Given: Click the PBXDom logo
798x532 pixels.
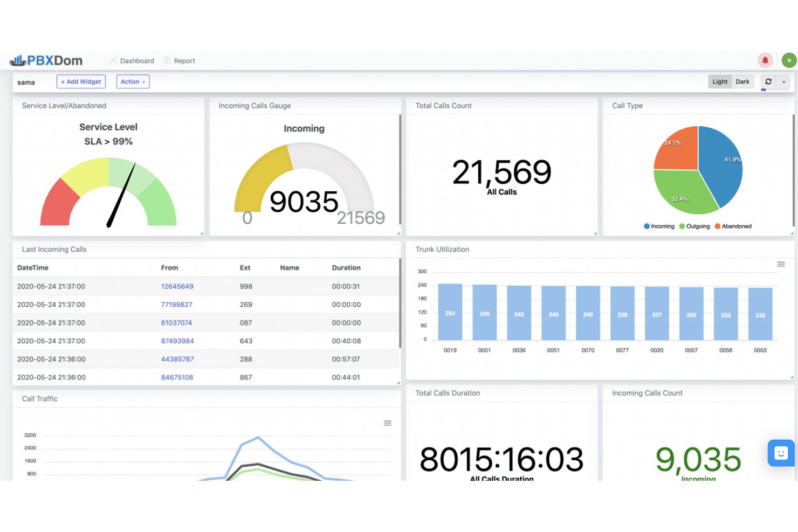Looking at the screenshot, I should coord(46,60).
